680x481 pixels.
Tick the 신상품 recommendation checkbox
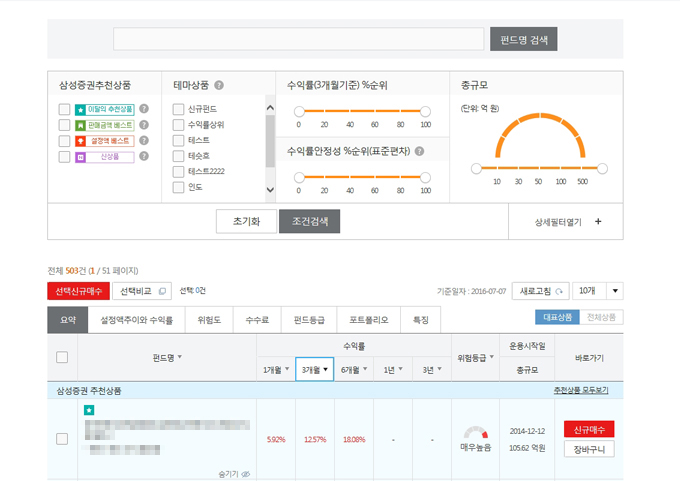pyautogui.click(x=64, y=157)
